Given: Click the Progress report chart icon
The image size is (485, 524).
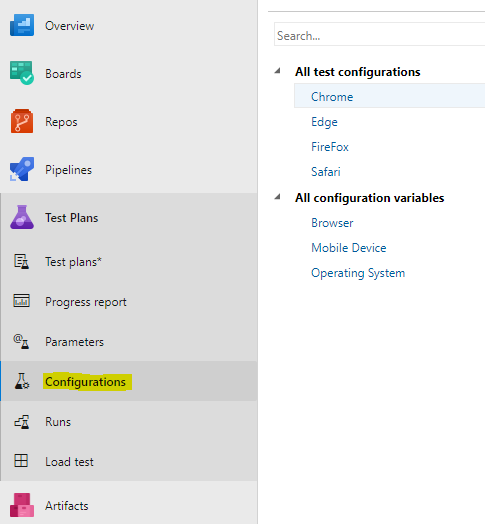Looking at the screenshot, I should click(21, 301).
